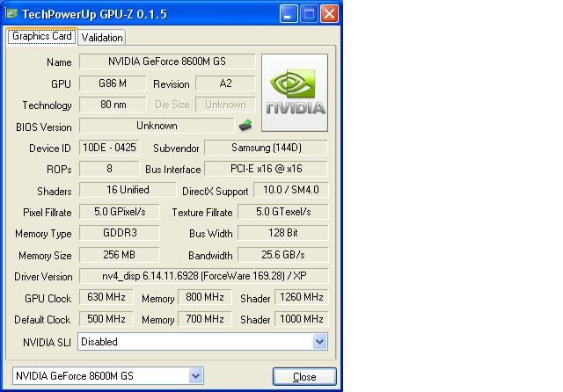Switch to the Validation tab
563x392 pixels.
point(102,37)
